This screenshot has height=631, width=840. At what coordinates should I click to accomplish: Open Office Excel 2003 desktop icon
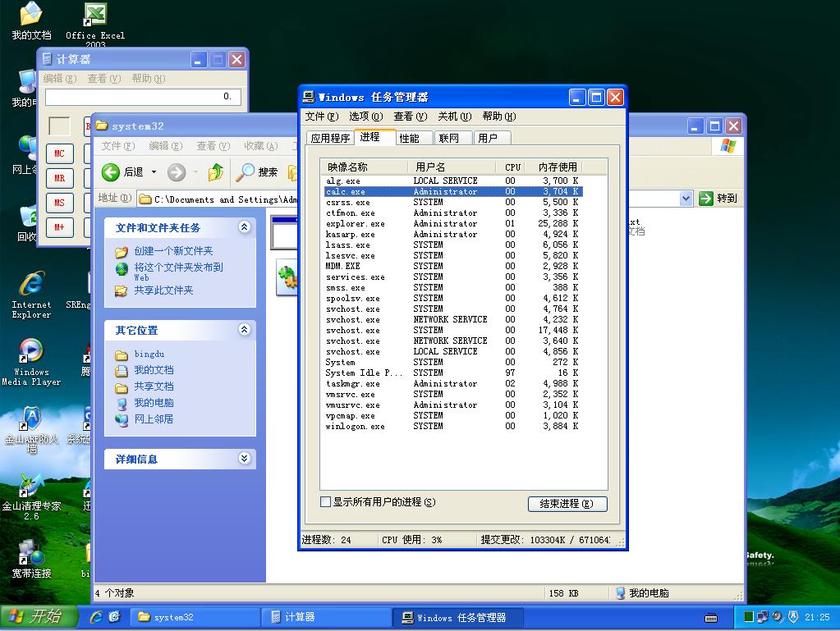95,15
